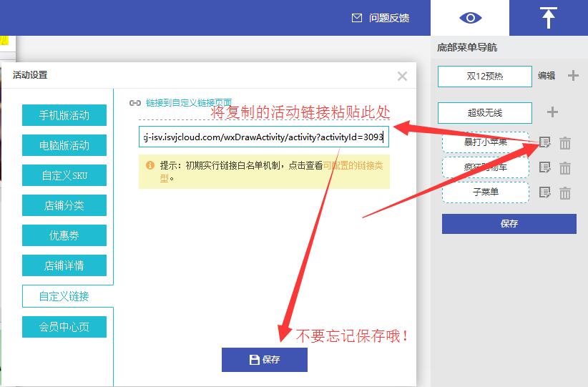Select 会员中心页 tab

pyautogui.click(x=64, y=327)
